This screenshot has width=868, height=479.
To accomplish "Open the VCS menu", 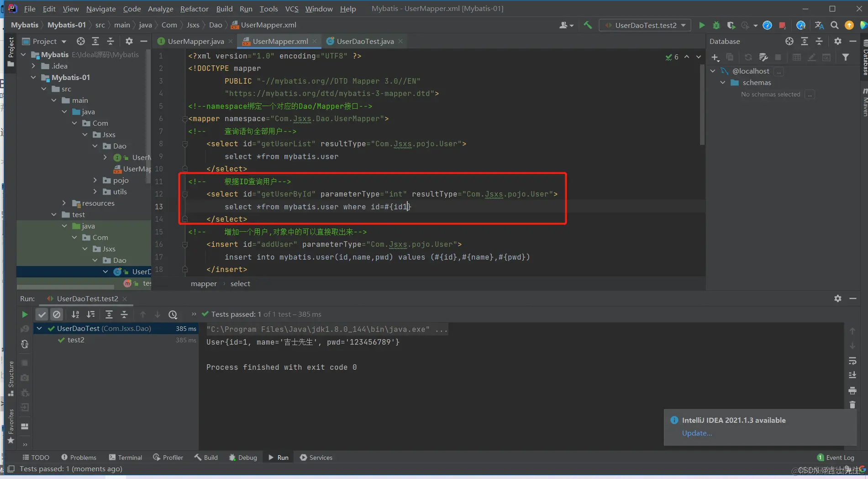I will tap(292, 9).
